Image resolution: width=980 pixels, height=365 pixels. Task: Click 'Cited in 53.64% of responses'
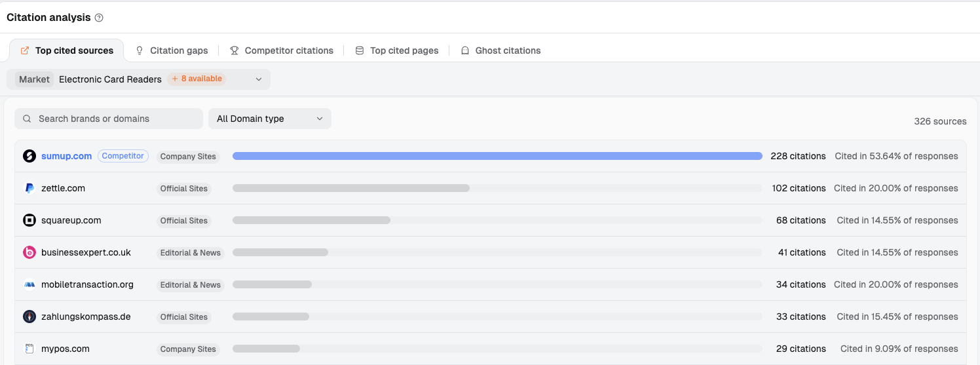896,156
